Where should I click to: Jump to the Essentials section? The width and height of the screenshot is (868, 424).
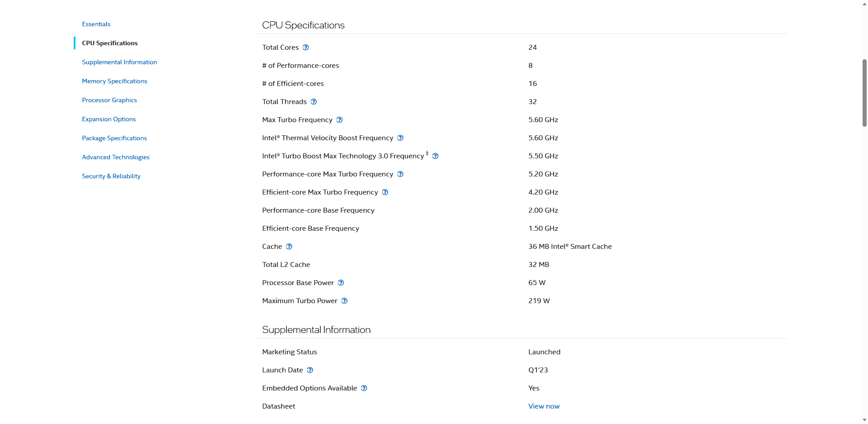pyautogui.click(x=96, y=24)
